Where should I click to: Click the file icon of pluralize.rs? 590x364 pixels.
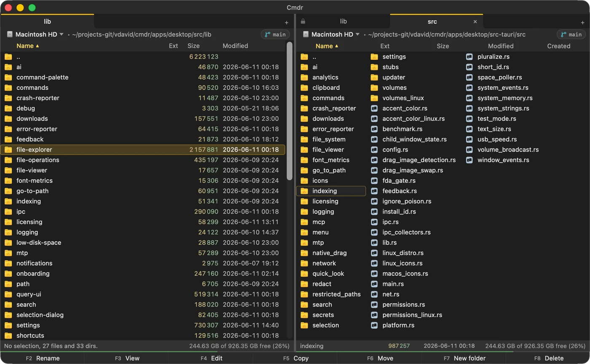(469, 56)
